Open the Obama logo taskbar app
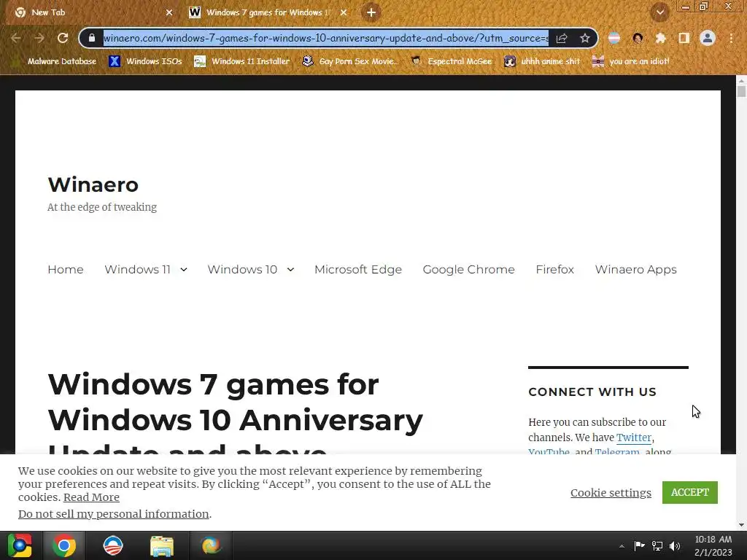The image size is (747, 560). (113, 545)
